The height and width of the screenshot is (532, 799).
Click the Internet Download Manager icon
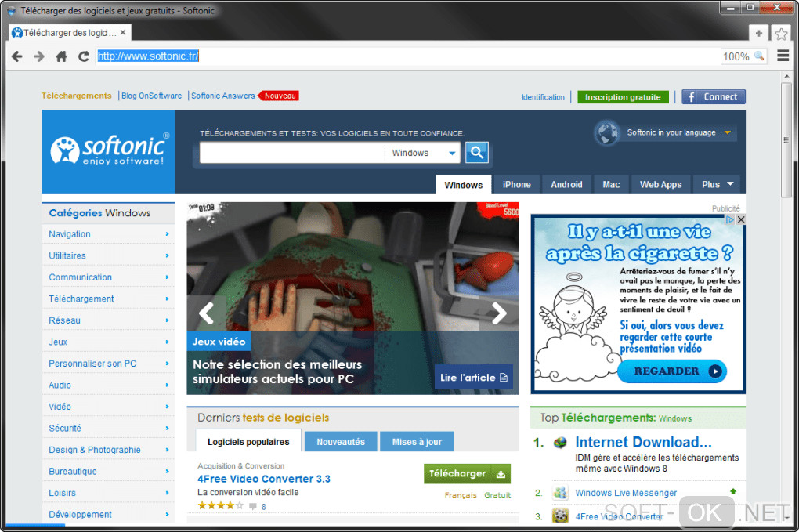tap(560, 443)
